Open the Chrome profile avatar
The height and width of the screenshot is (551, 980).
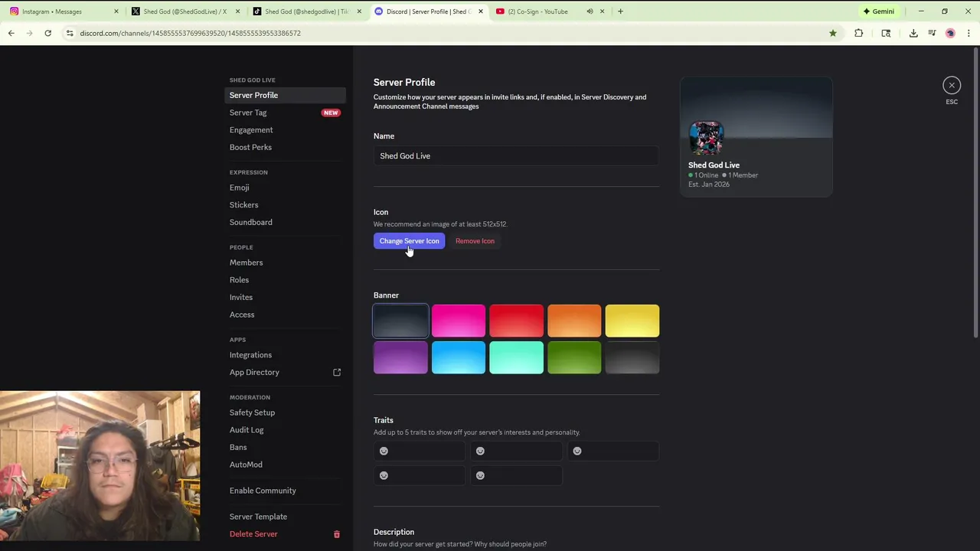(950, 33)
